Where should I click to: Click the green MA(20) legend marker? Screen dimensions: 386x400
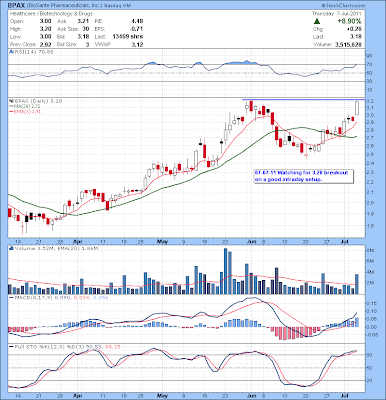[x=10, y=106]
